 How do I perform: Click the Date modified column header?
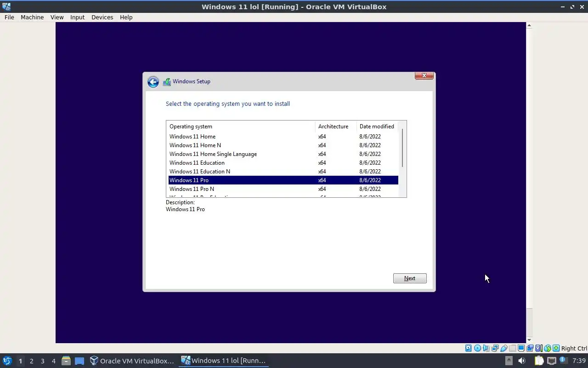tap(377, 126)
